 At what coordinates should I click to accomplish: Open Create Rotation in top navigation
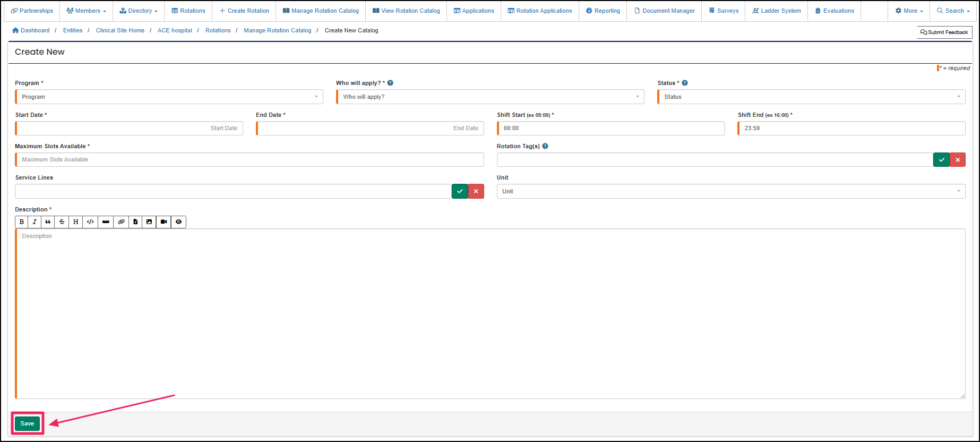point(244,11)
